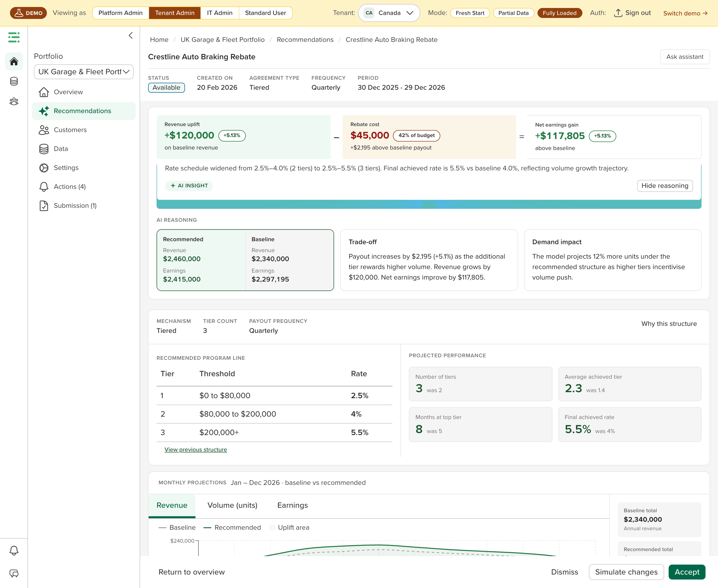Click the Accept button
The width and height of the screenshot is (718, 588).
point(687,572)
